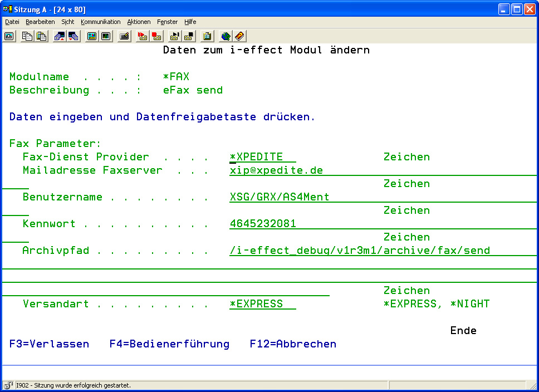Viewport: 539px width, 392px height.
Task: Click the Print Screen toolbar icon
Action: click(x=9, y=36)
